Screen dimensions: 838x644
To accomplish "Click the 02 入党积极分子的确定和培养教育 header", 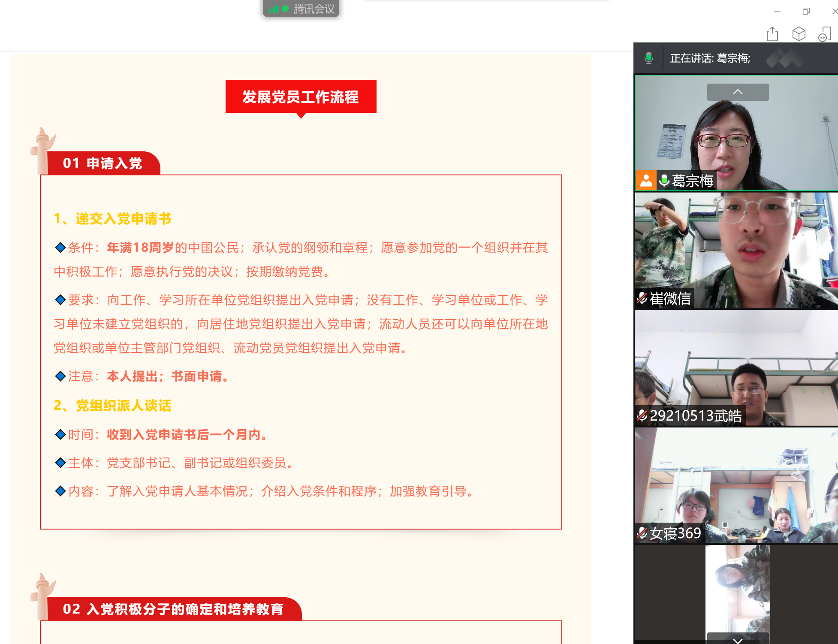I will point(173,609).
